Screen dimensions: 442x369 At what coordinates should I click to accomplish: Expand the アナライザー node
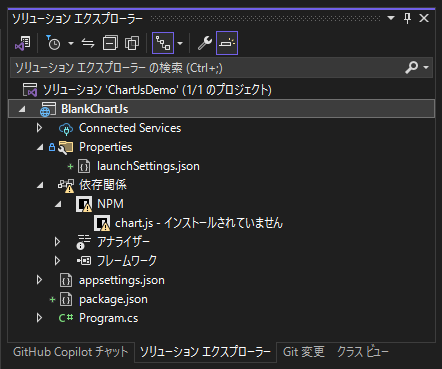tap(57, 242)
